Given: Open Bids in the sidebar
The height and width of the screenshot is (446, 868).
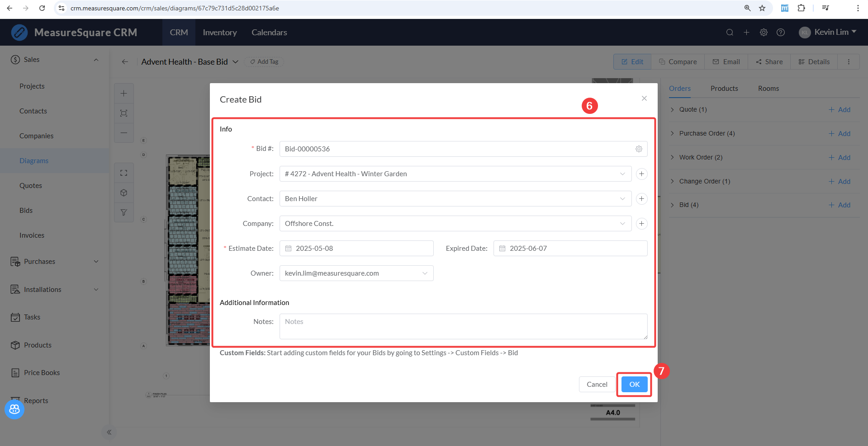Looking at the screenshot, I should coord(26,211).
